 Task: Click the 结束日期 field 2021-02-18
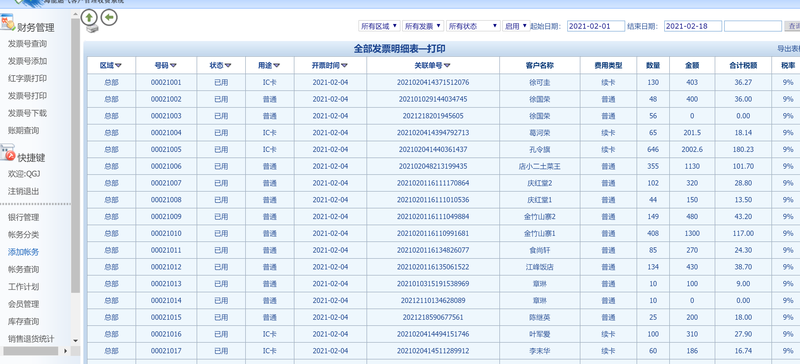coord(693,26)
